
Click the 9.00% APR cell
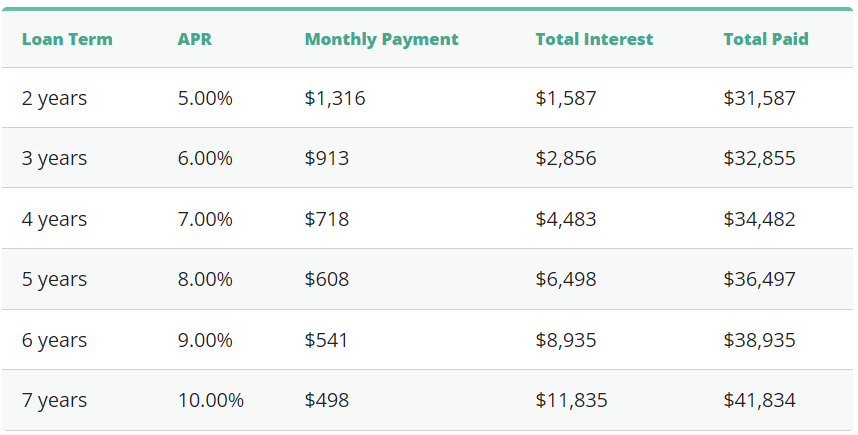(x=205, y=340)
